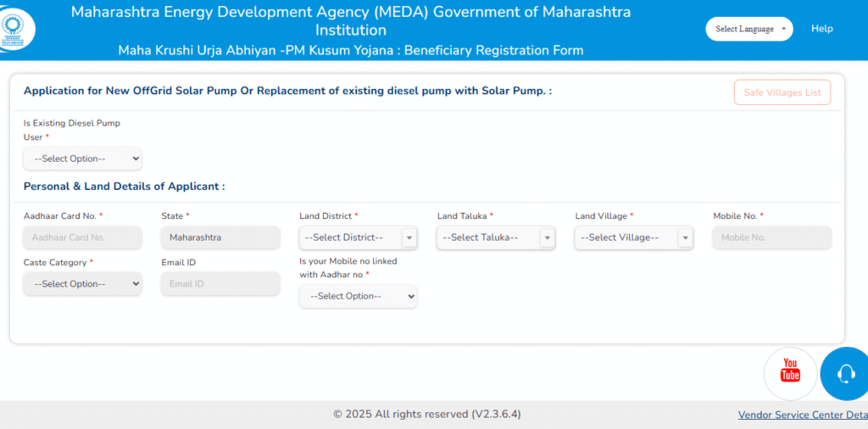Expand the Select District combo box
868x429 pixels.
(359, 237)
